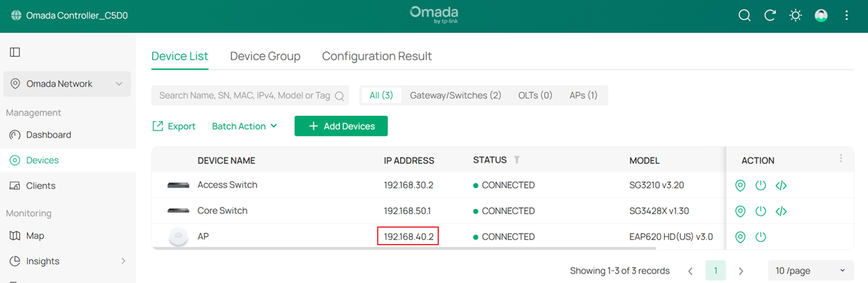This screenshot has width=868, height=283.
Task: Open Batch Action dropdown
Action: pos(244,126)
